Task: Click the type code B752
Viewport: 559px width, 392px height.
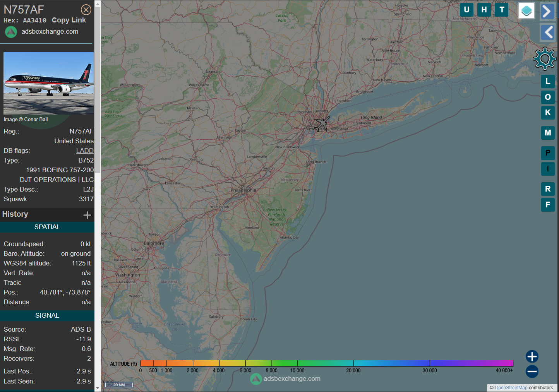Action: [x=86, y=160]
